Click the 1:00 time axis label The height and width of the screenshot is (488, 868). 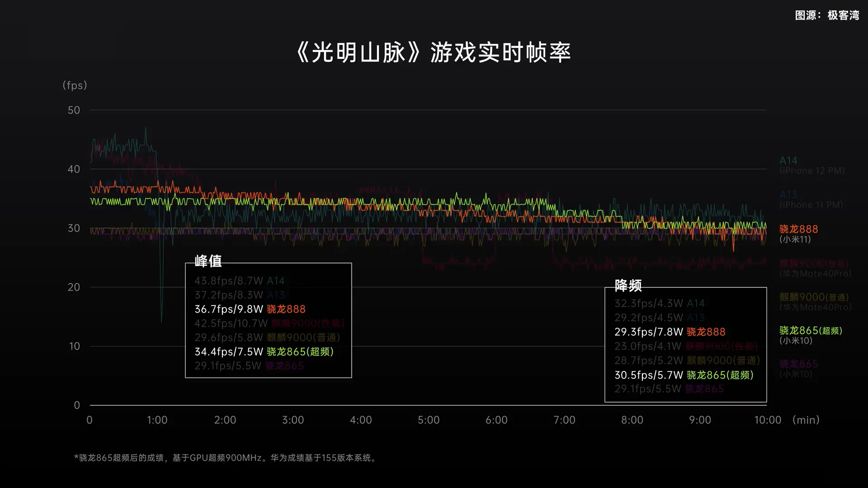[157, 420]
